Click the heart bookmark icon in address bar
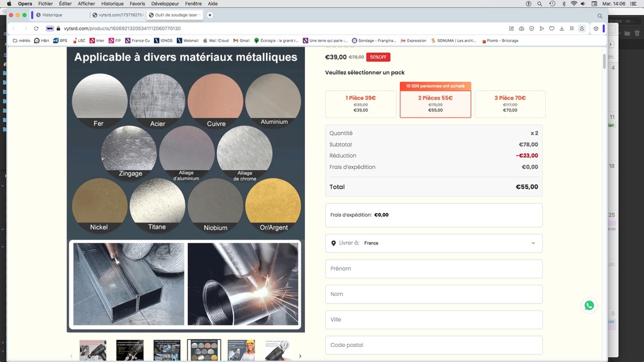Image resolution: width=644 pixels, height=362 pixels. (552, 28)
